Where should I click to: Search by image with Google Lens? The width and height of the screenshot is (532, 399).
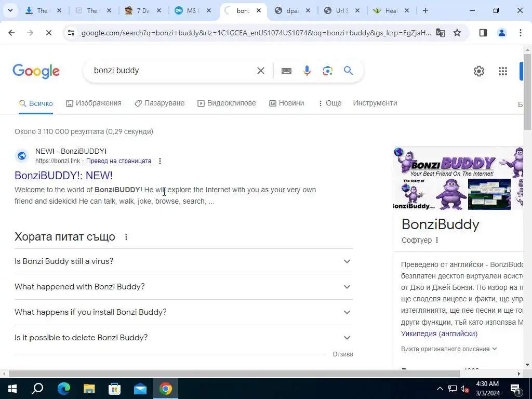pyautogui.click(x=328, y=71)
